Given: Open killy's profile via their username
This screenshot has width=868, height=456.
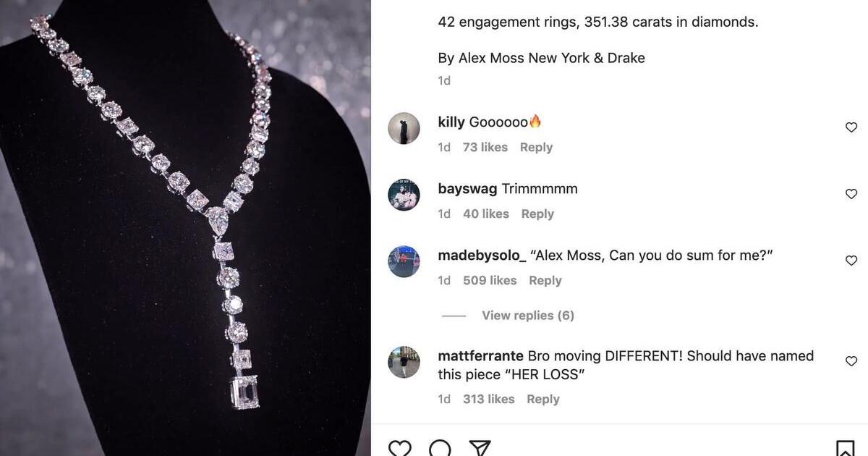Looking at the screenshot, I should coord(451,121).
